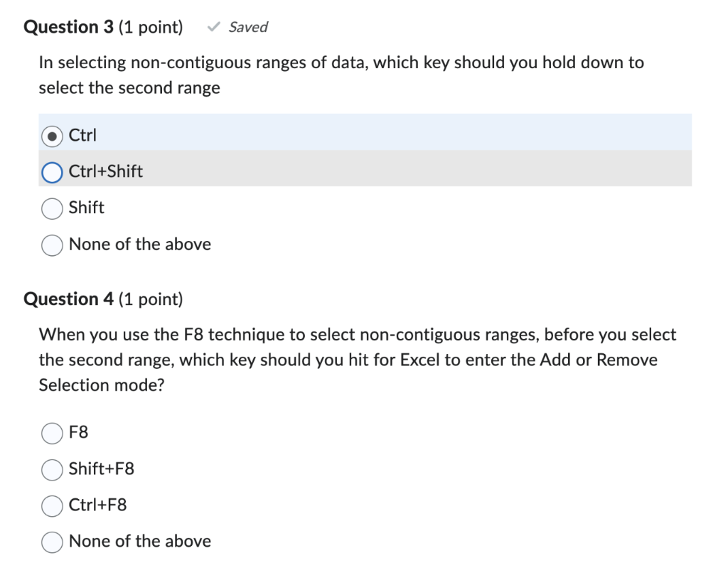Click the None of the above label in Question 4
The width and height of the screenshot is (728, 563).
pos(139,541)
